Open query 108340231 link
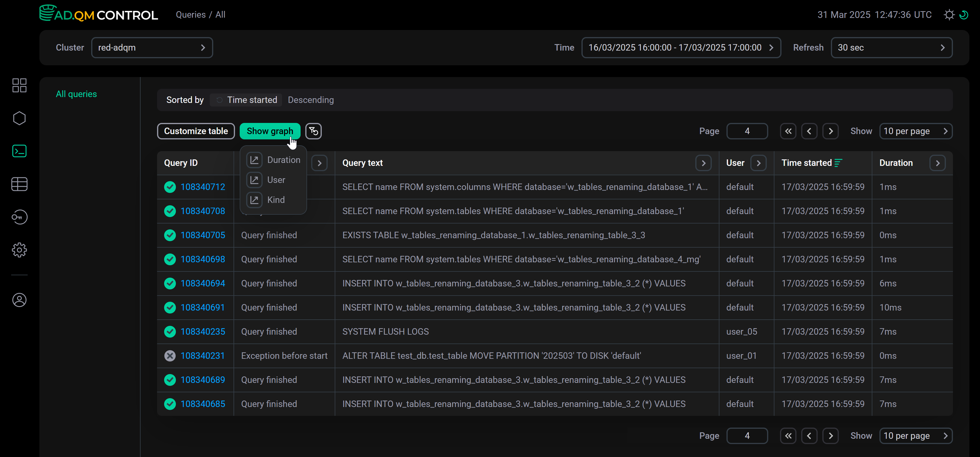The height and width of the screenshot is (457, 980). point(202,356)
